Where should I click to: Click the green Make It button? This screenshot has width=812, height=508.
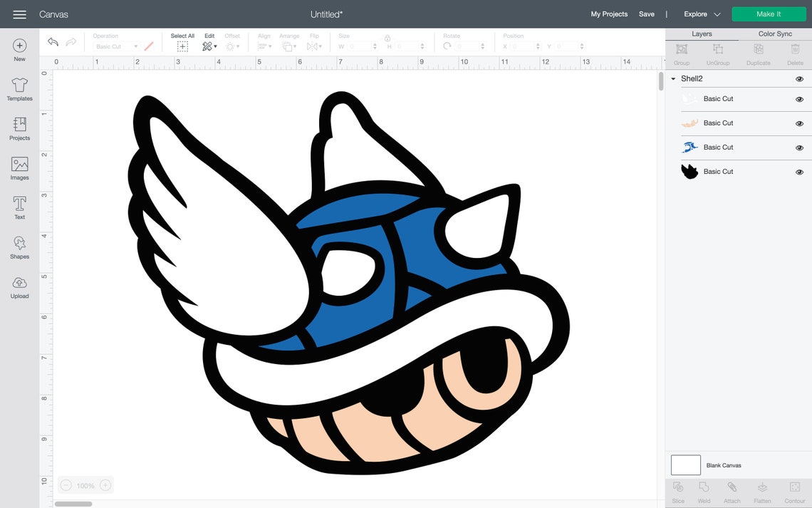tap(769, 14)
